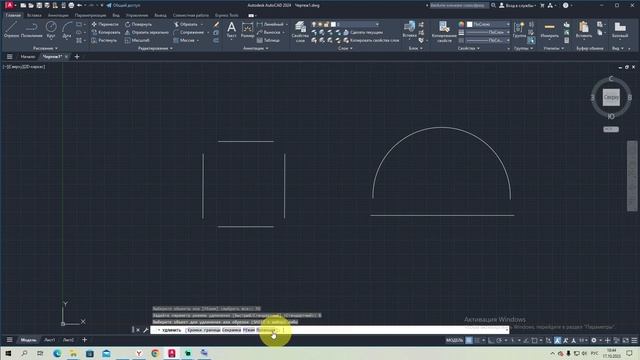
Task: Open the AutoCAD application menu logo
Action: [x=9, y=5]
